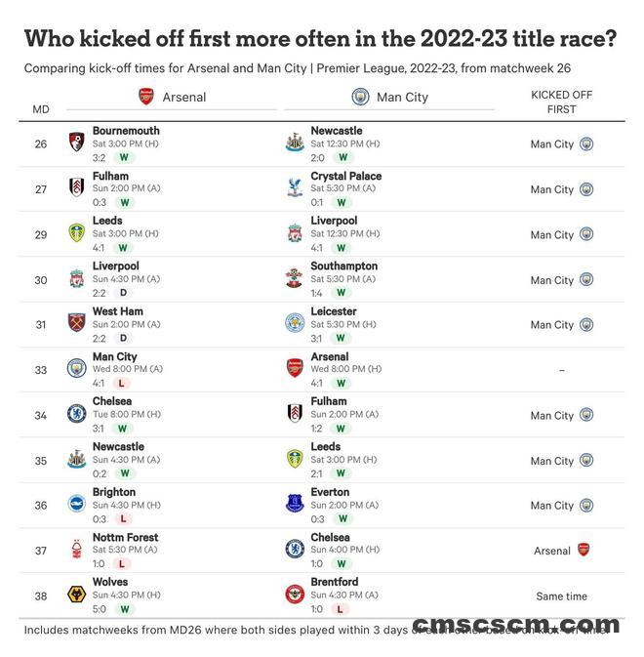Click the Nottm Forest club crest

tap(76, 550)
